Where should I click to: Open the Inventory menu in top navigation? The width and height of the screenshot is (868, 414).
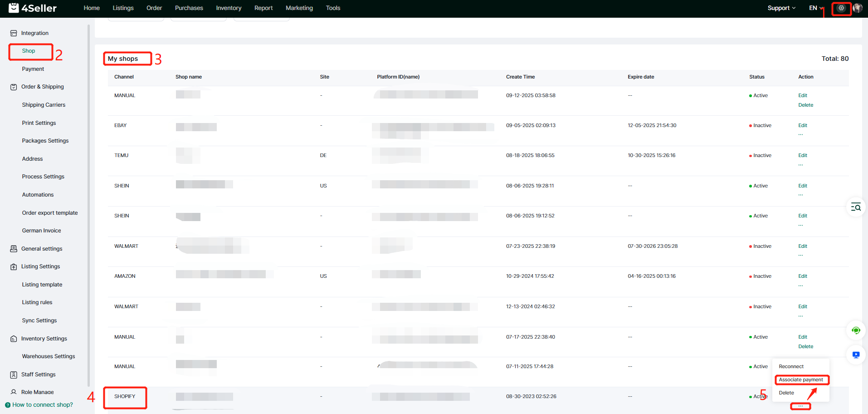(x=229, y=8)
